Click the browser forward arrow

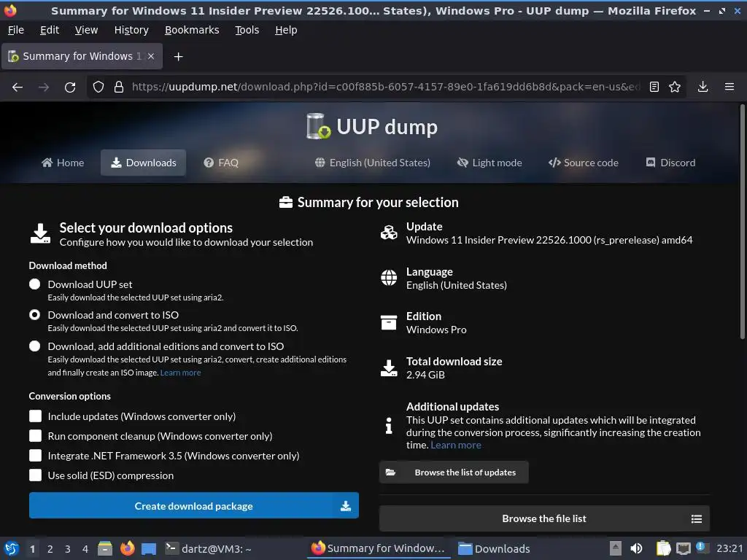[44, 87]
